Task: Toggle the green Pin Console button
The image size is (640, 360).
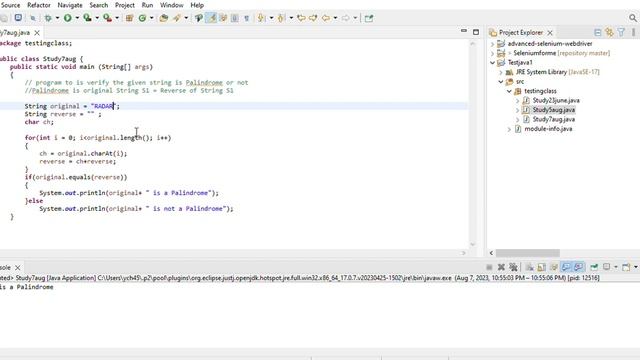Action: tap(594, 267)
